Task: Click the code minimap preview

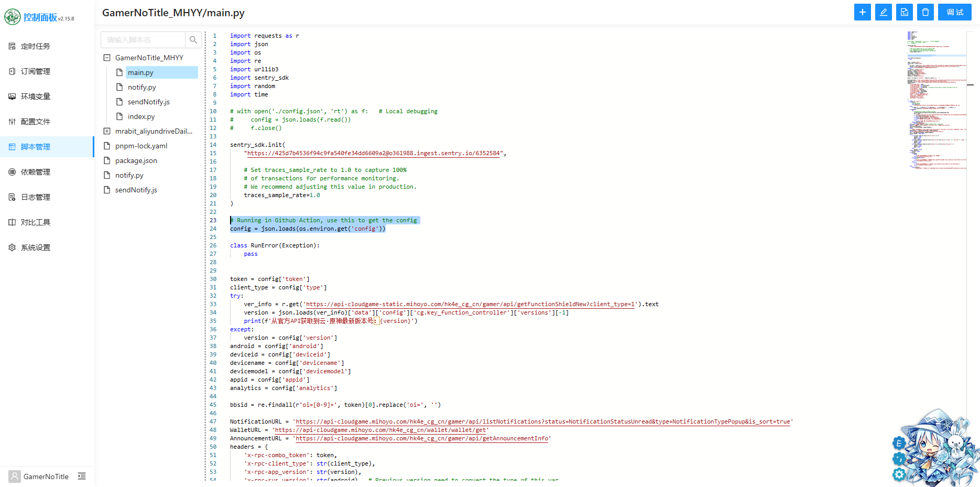Action: click(937, 100)
